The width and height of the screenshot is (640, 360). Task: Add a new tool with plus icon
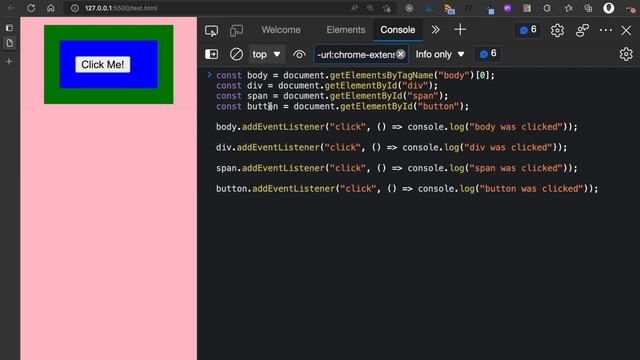[460, 29]
